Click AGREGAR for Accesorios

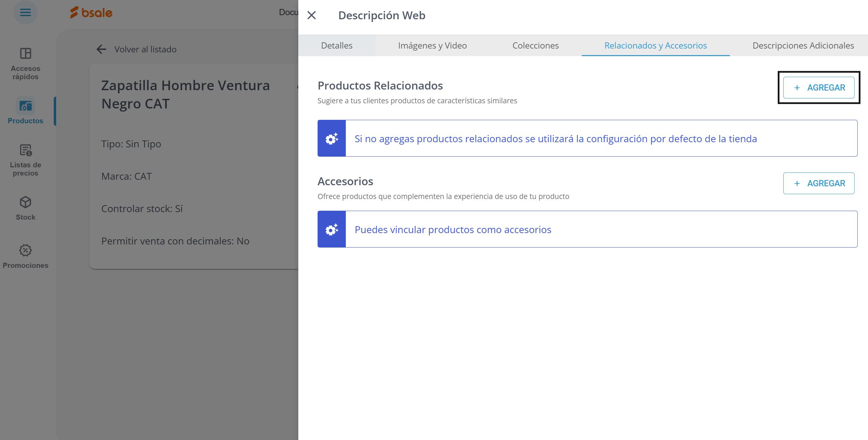tap(819, 184)
